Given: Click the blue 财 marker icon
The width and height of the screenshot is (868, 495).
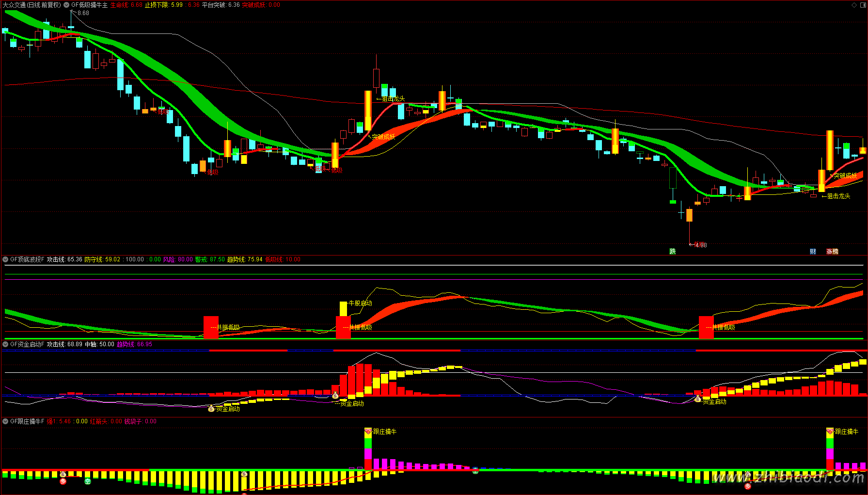Looking at the screenshot, I should 813,251.
